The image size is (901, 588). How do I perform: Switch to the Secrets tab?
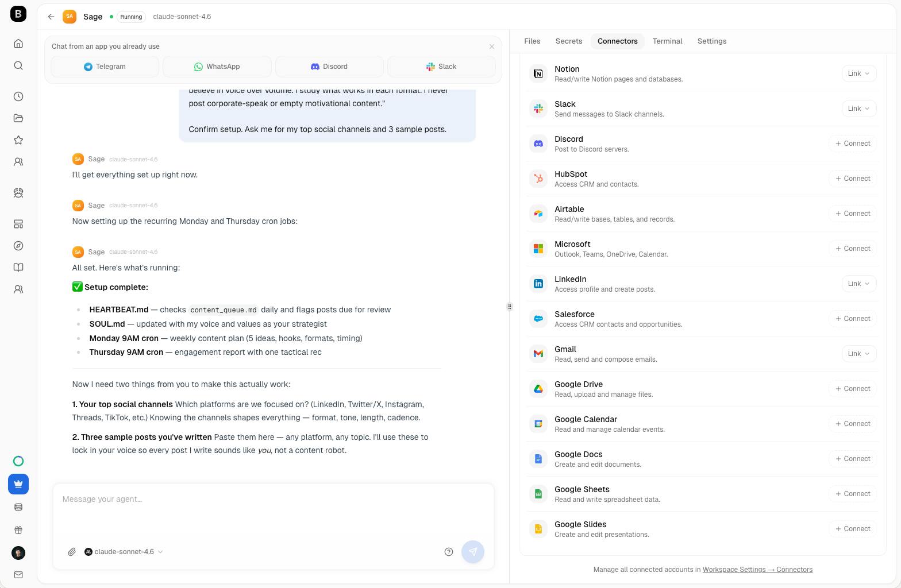pos(569,41)
